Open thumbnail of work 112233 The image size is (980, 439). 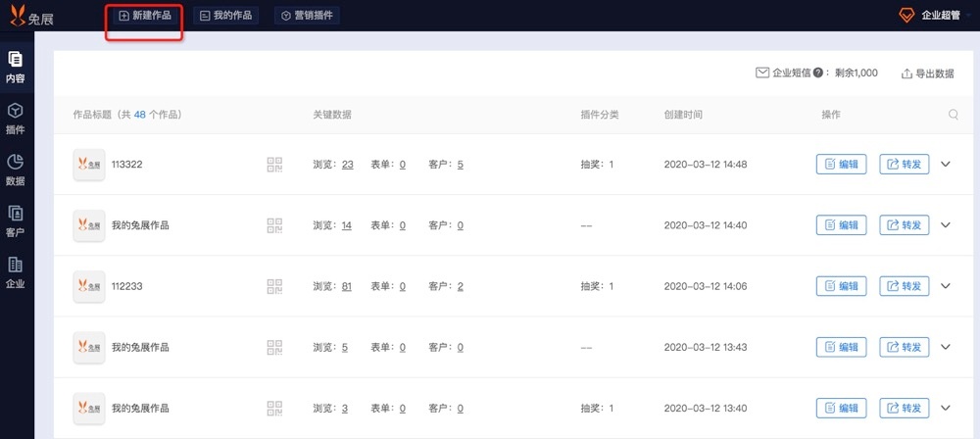point(89,286)
